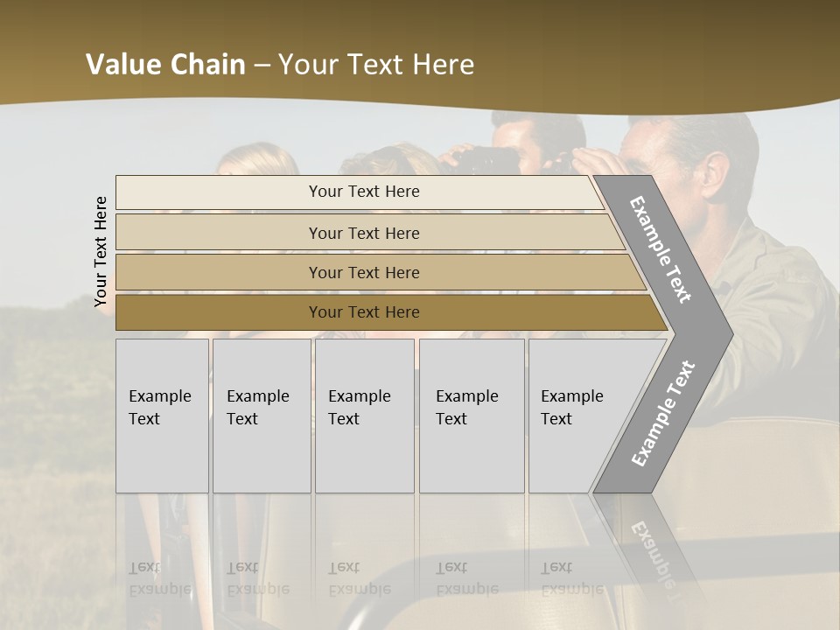Select the second "Your Text Here" bar
The image size is (840, 630).
pyautogui.click(x=363, y=233)
